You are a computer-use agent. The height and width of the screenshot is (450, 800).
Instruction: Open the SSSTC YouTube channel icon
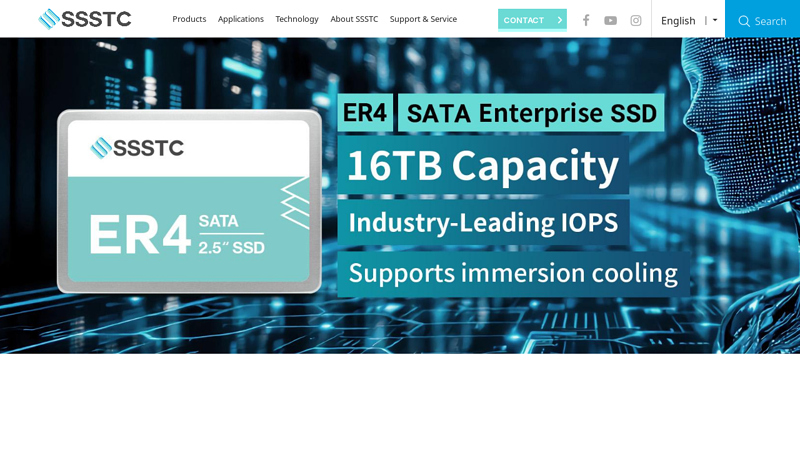point(610,20)
